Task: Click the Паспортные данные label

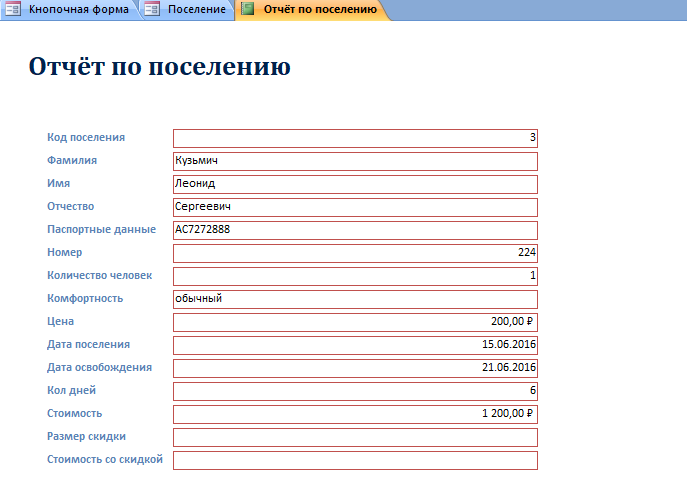Action: 101,229
